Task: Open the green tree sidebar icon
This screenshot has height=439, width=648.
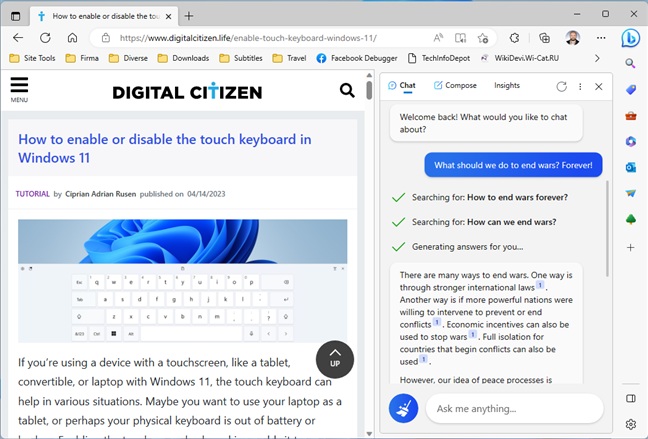Action: [x=631, y=219]
